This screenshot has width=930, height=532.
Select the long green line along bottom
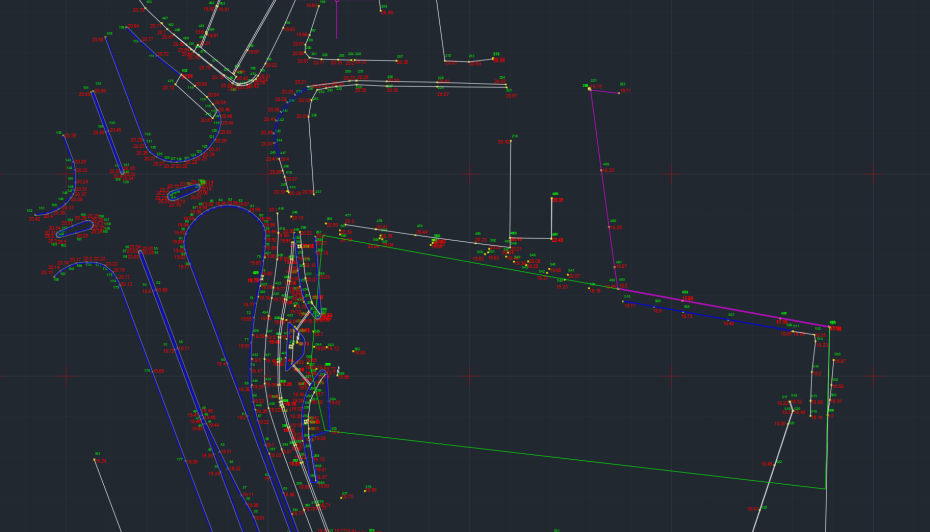pyautogui.click(x=575, y=460)
